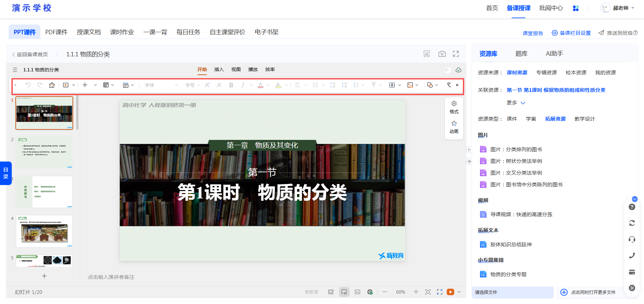Decrease font size with the A- icon
Screen dimensions: 644x304
[x=219, y=85]
